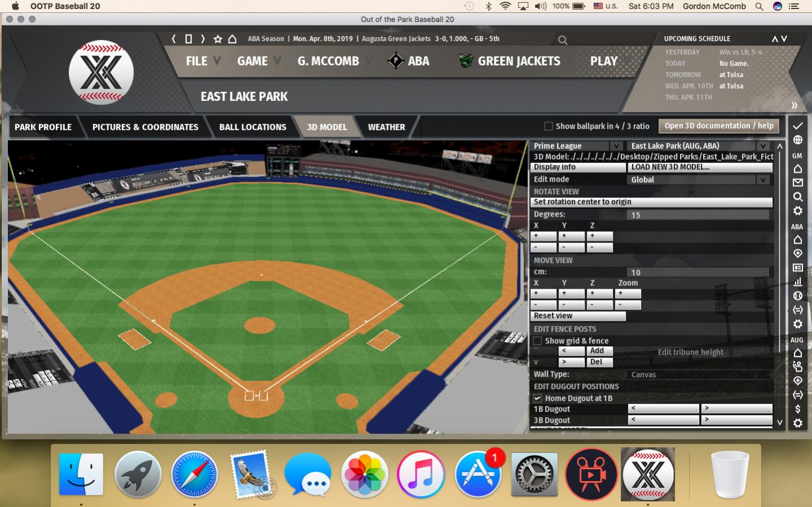Viewport: 812px width, 507px height.
Task: Move 3B Dugout with right arrow button
Action: [737, 420]
